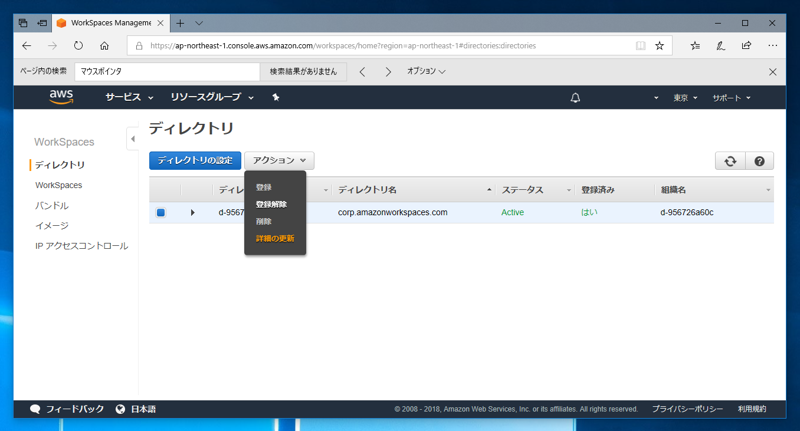Open the help question mark button
This screenshot has width=800, height=431.
759,161
